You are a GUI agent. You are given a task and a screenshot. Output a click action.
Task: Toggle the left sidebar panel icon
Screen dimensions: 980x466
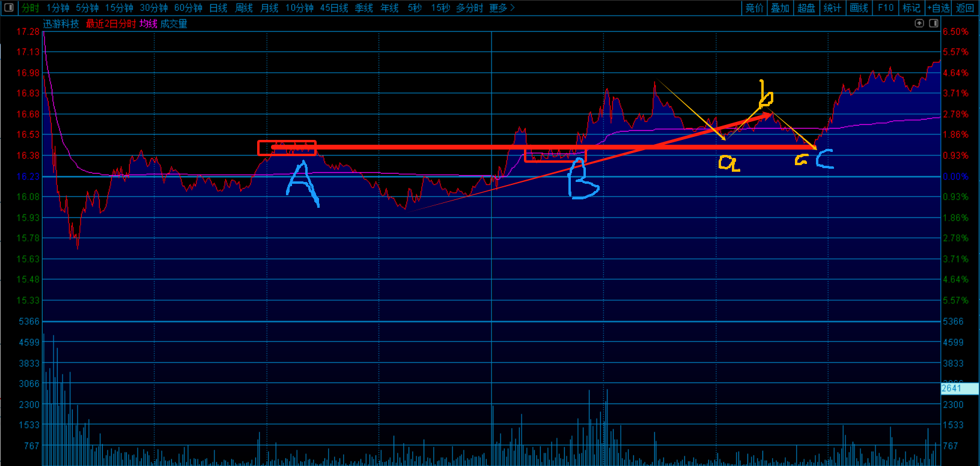[x=9, y=8]
